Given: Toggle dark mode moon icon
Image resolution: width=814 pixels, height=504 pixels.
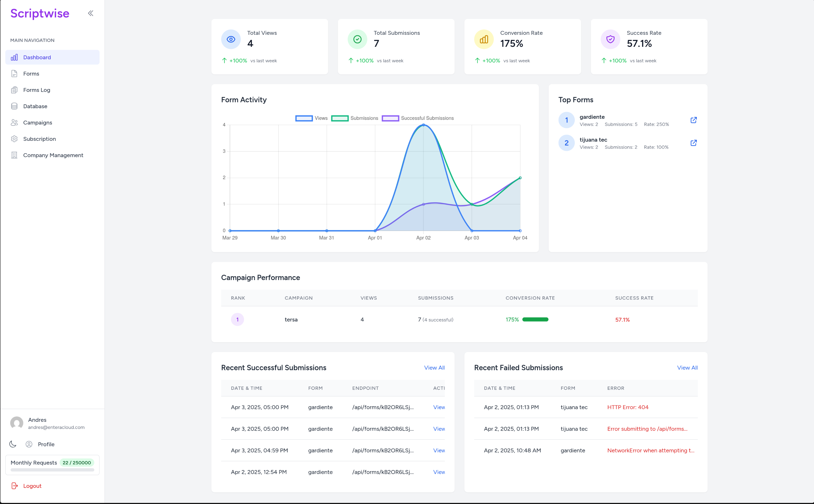Looking at the screenshot, I should tap(13, 444).
